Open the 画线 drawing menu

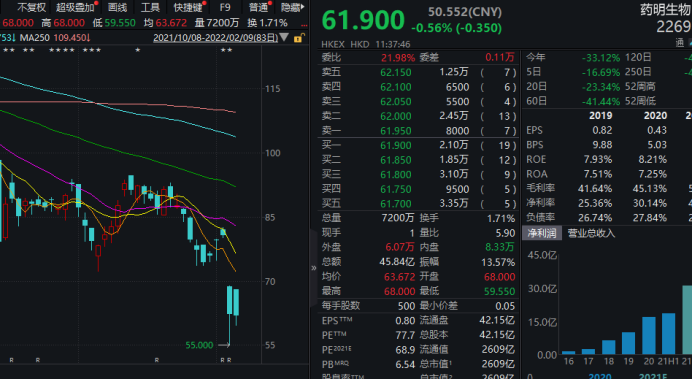coord(117,8)
